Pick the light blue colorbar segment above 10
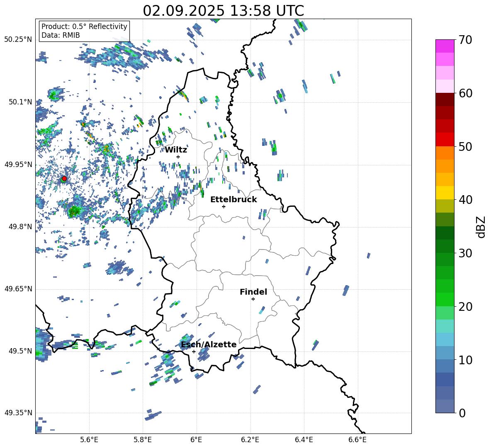The height and width of the screenshot is (448, 491). click(x=445, y=353)
